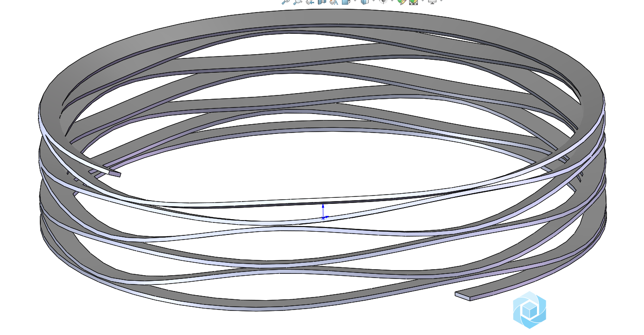Screen dimensions: 644x335
Task: Open the Edit Appearance color ball icon
Action: (402, 1)
